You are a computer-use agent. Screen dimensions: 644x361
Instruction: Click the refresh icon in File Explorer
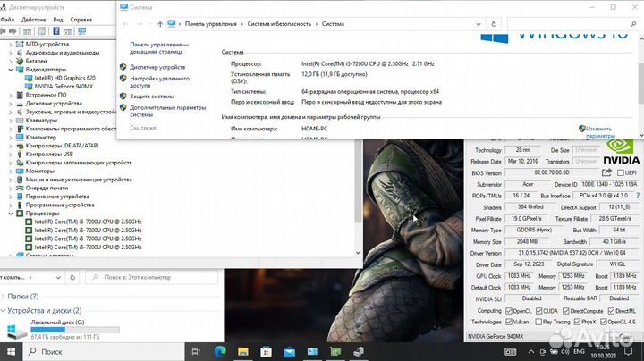[72, 277]
